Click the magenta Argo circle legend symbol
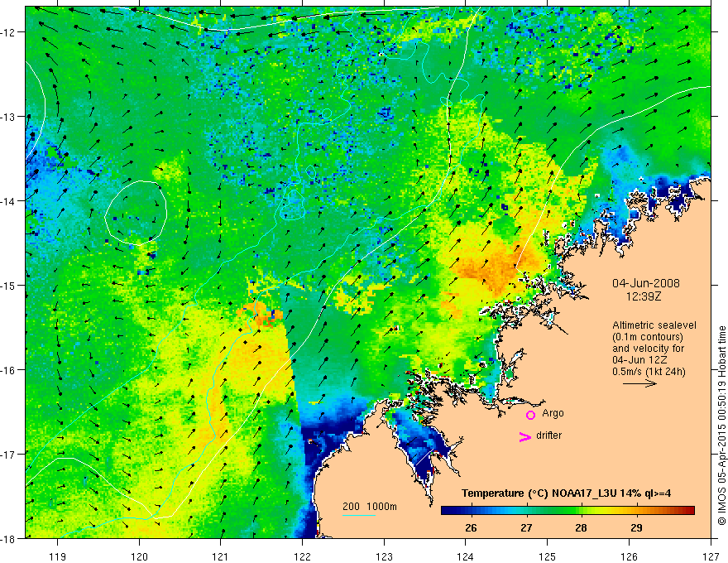Image resolution: width=728 pixels, height=563 pixels. click(530, 415)
